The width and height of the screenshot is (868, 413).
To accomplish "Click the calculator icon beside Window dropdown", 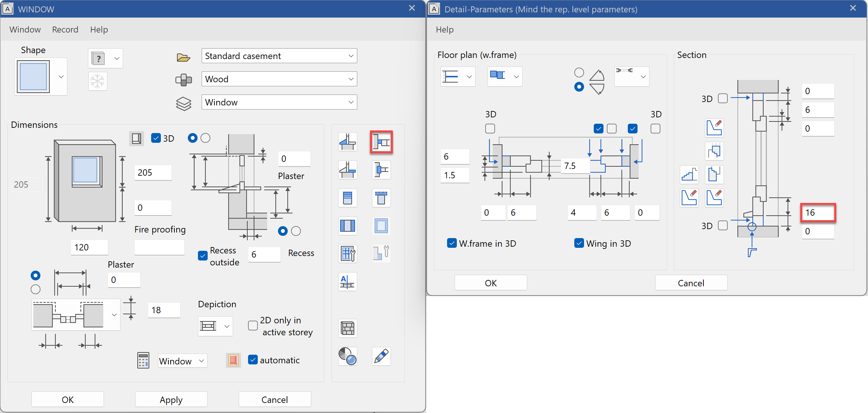I will 143,361.
